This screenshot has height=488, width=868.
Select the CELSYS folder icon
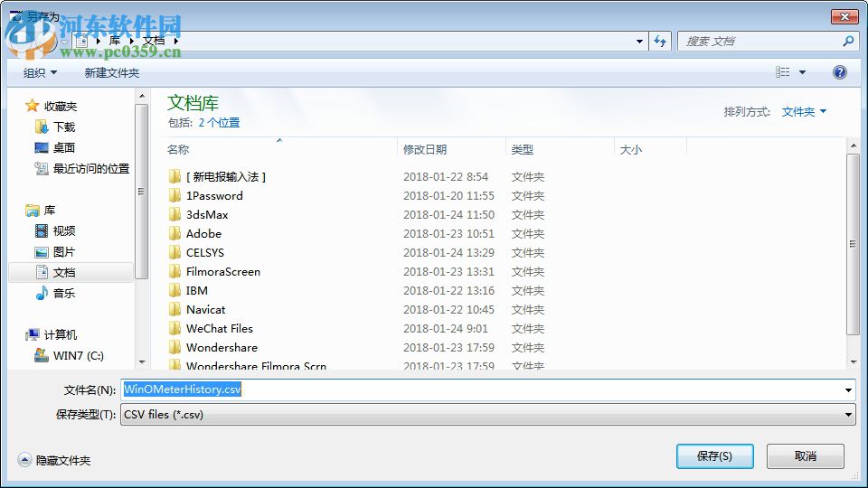(175, 252)
